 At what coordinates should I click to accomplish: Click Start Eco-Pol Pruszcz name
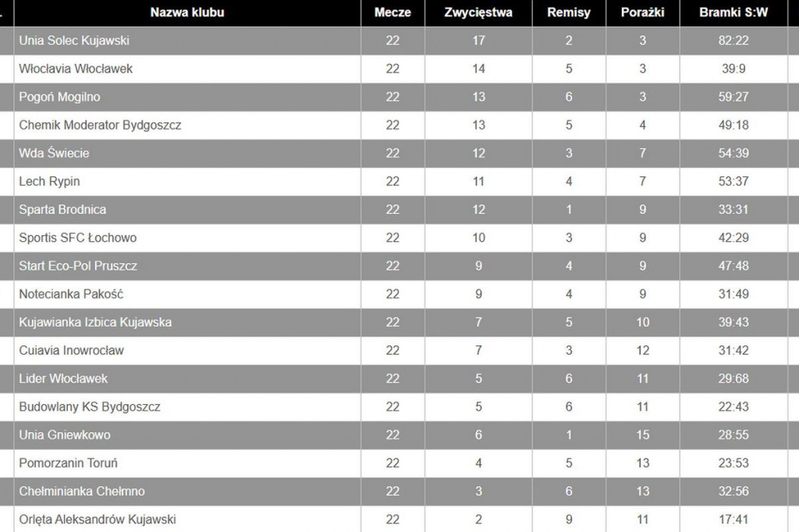[78, 265]
